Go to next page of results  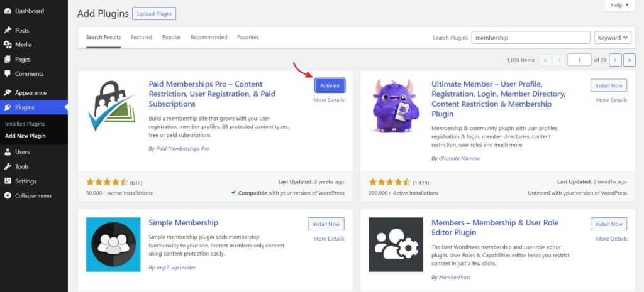click(615, 60)
